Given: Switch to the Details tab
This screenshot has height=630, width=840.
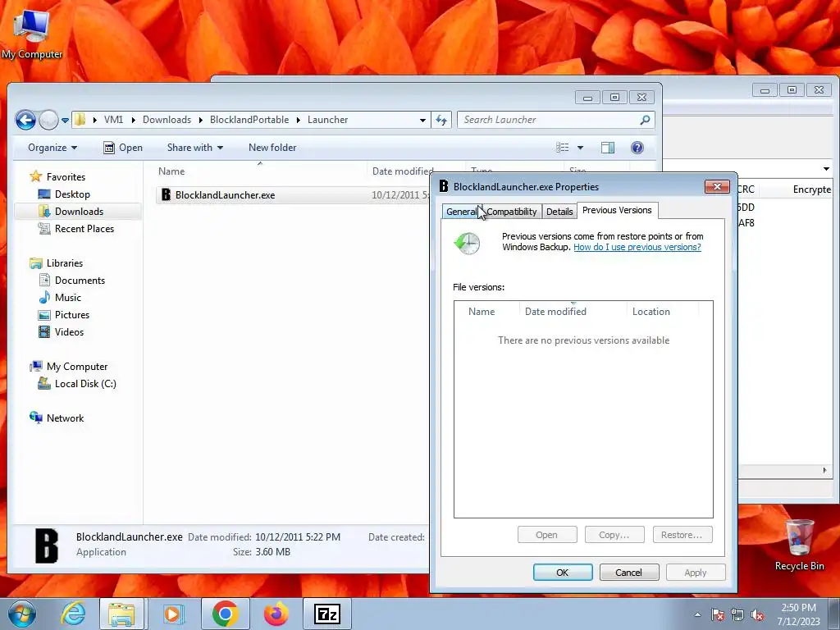Looking at the screenshot, I should [559, 212].
